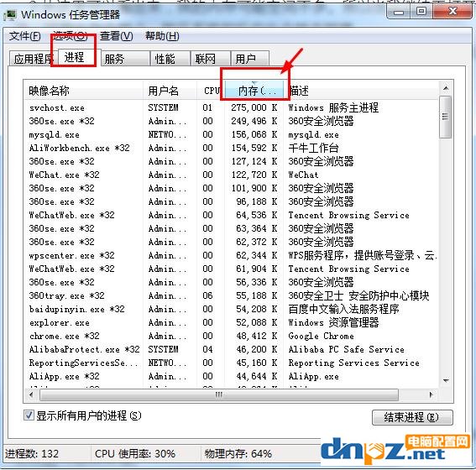Click the 64,536 K memory value
Viewport: 476px width, 470px height.
[x=257, y=215]
